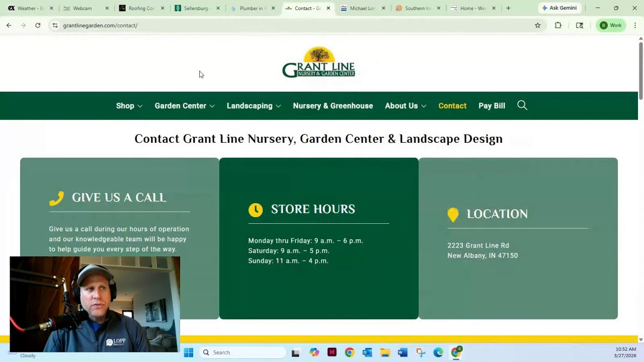
Task: Go to the Pay Bill page
Action: (492, 106)
